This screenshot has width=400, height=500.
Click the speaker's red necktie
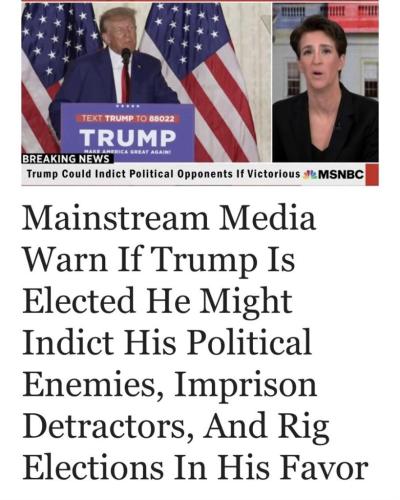click(x=125, y=82)
